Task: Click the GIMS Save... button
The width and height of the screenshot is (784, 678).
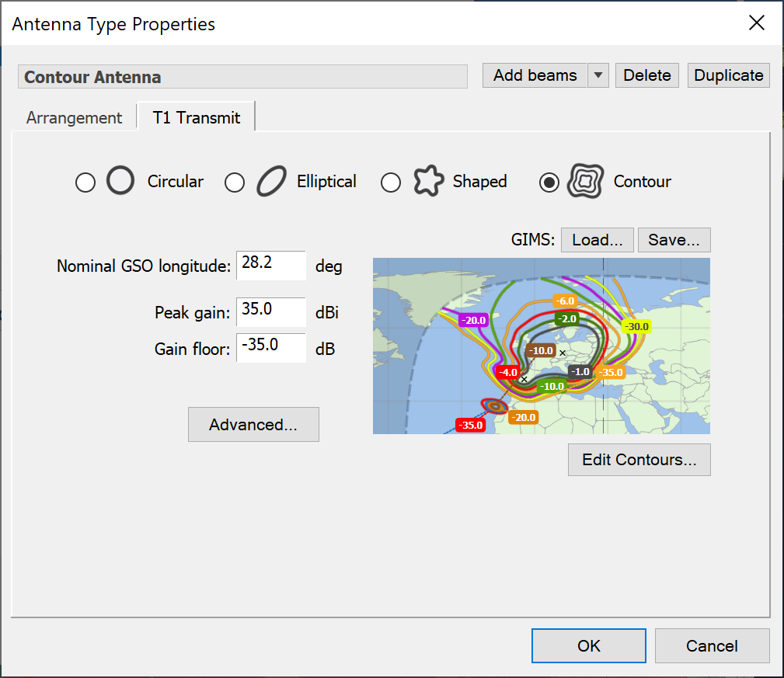Action: 674,240
